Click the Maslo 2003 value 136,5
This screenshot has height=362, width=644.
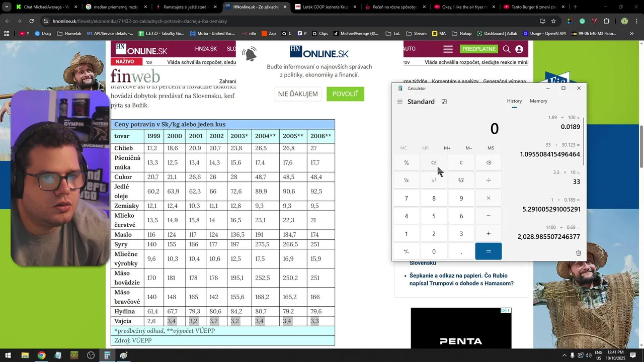(x=237, y=235)
